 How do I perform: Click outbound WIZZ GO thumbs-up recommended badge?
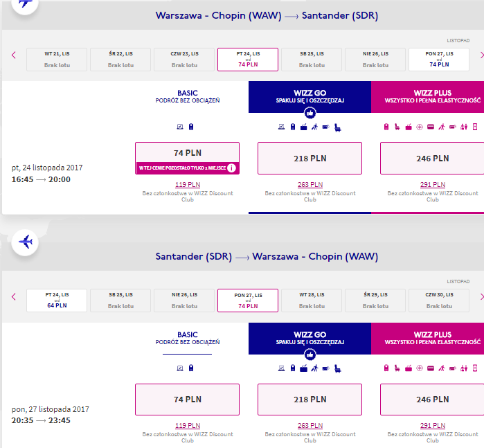[x=310, y=114]
